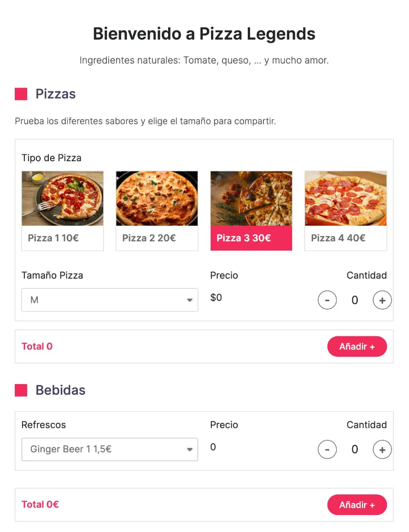Click the Pizza 2 thumbnail image
The width and height of the screenshot is (409, 532).
(x=157, y=199)
